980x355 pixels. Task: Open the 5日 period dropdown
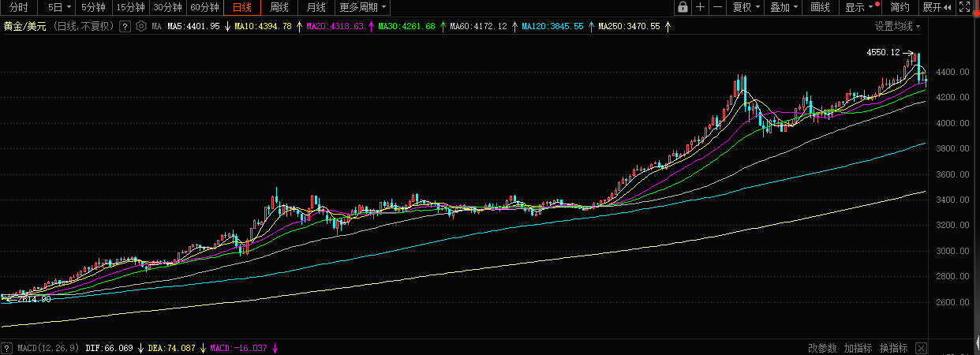click(59, 8)
